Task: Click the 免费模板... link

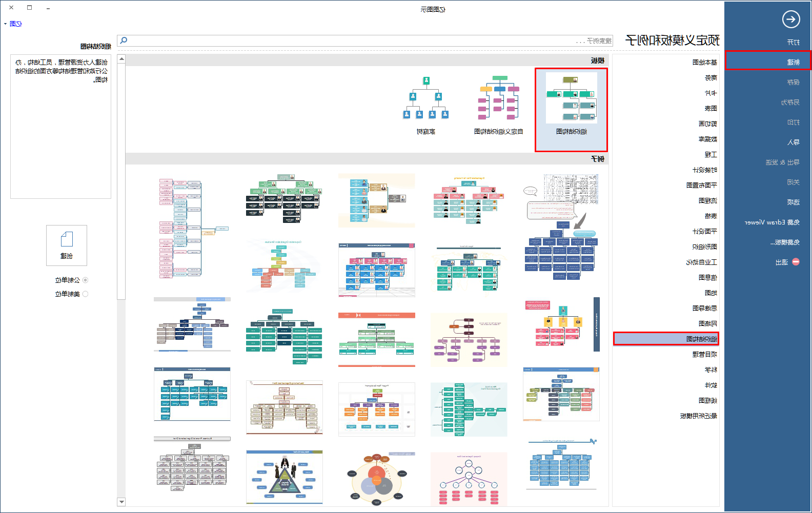Action: tap(785, 242)
